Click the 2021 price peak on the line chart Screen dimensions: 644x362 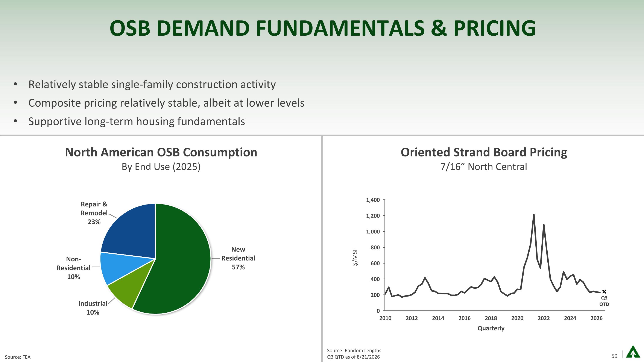(x=534, y=215)
